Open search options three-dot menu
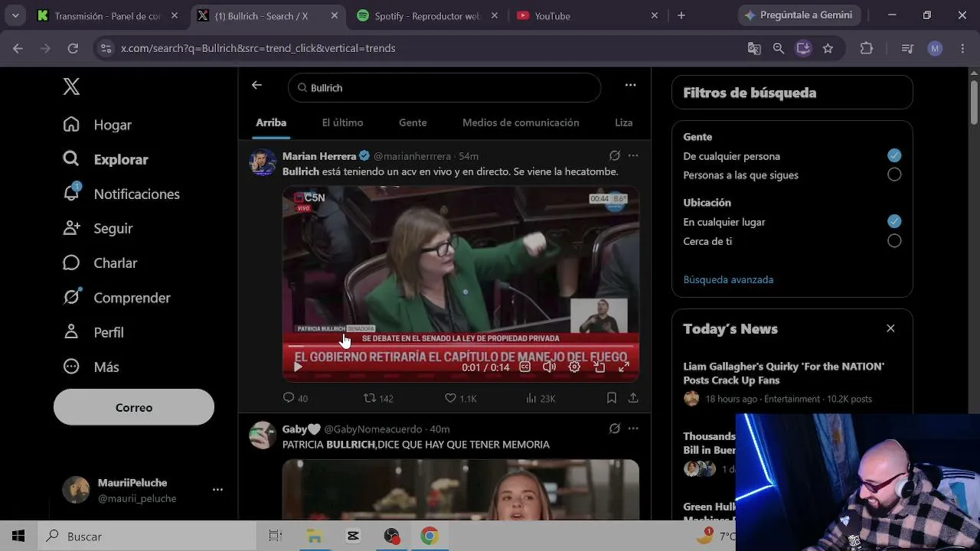Image resolution: width=980 pixels, height=551 pixels. 630,86
